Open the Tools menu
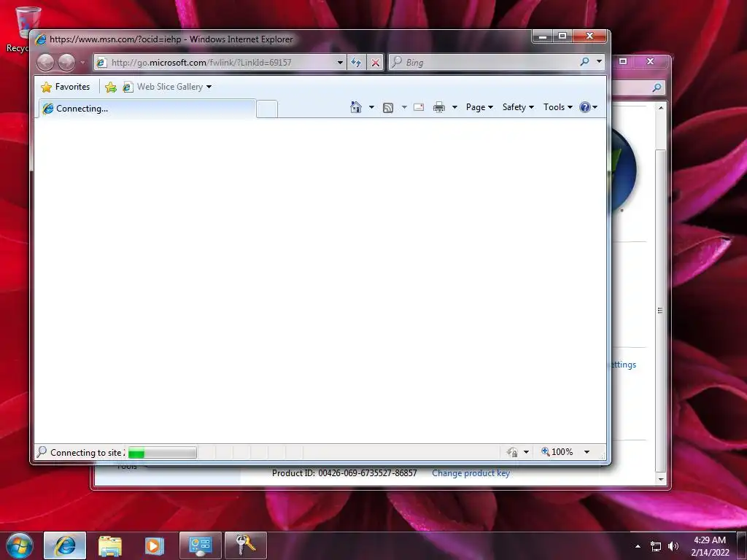 pyautogui.click(x=558, y=107)
